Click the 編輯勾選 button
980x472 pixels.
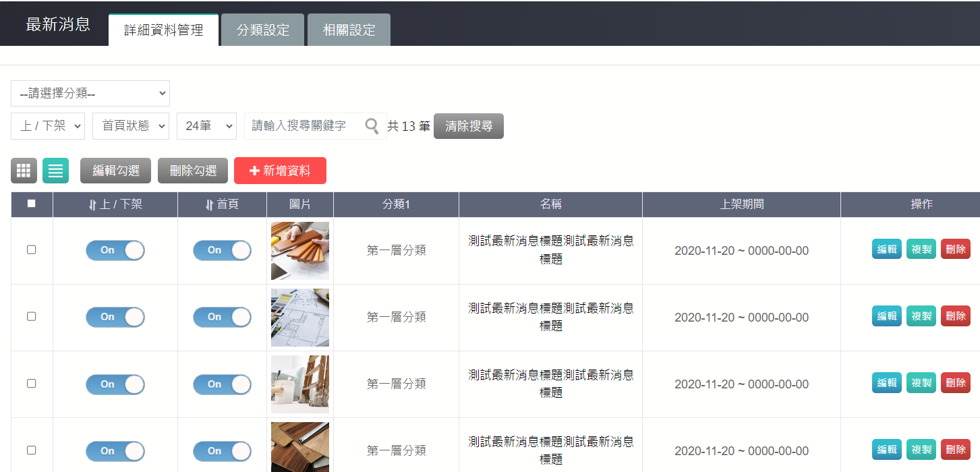[116, 171]
